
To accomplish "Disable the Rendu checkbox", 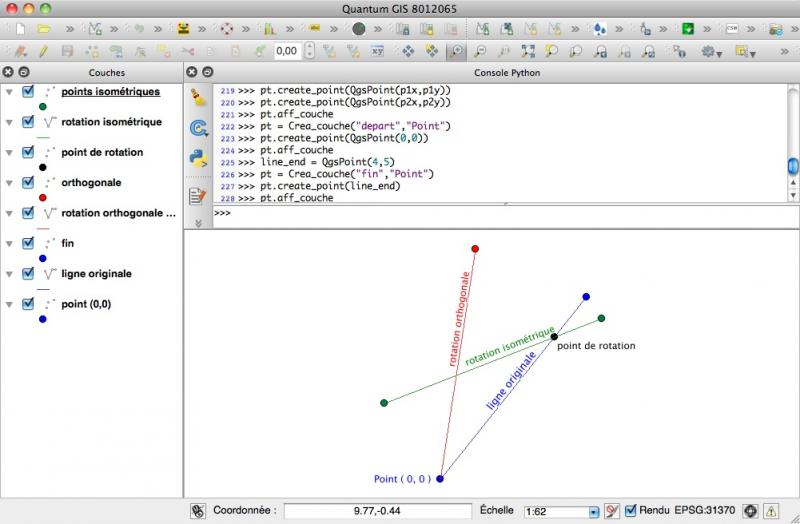I will 630,510.
